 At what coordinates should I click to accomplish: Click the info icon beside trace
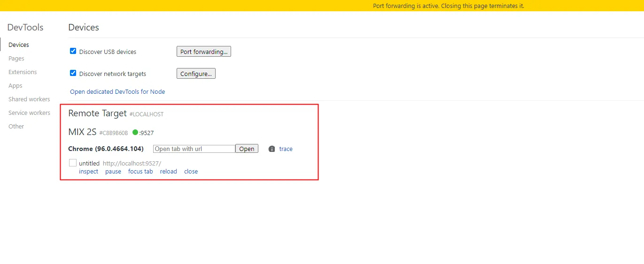[x=272, y=149]
